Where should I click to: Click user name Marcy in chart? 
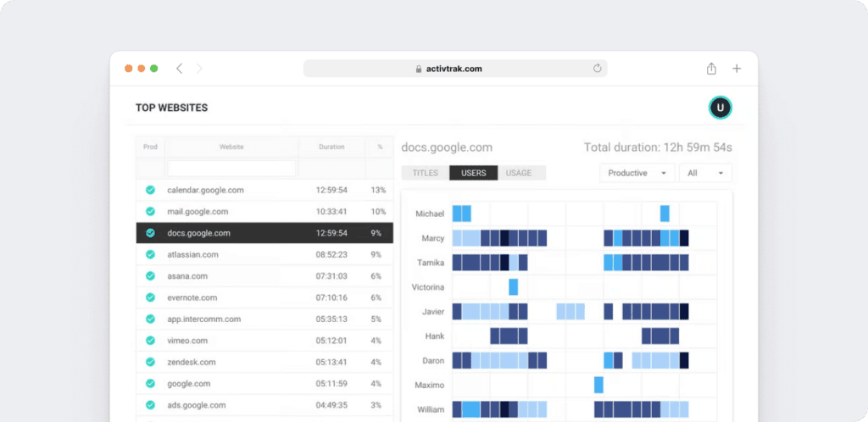pyautogui.click(x=433, y=238)
